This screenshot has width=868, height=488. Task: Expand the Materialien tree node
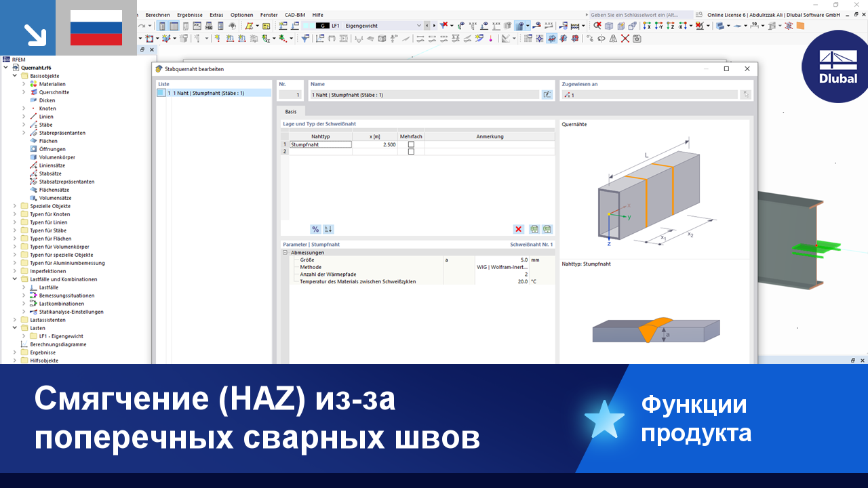coord(24,84)
